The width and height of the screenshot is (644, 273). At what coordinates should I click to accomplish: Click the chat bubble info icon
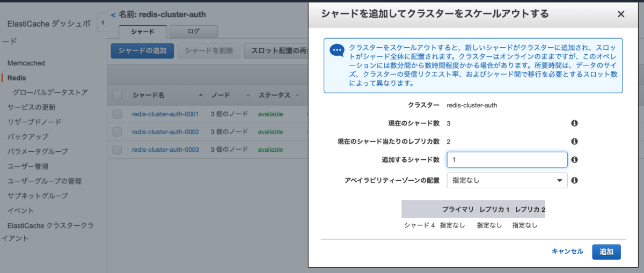[x=337, y=50]
